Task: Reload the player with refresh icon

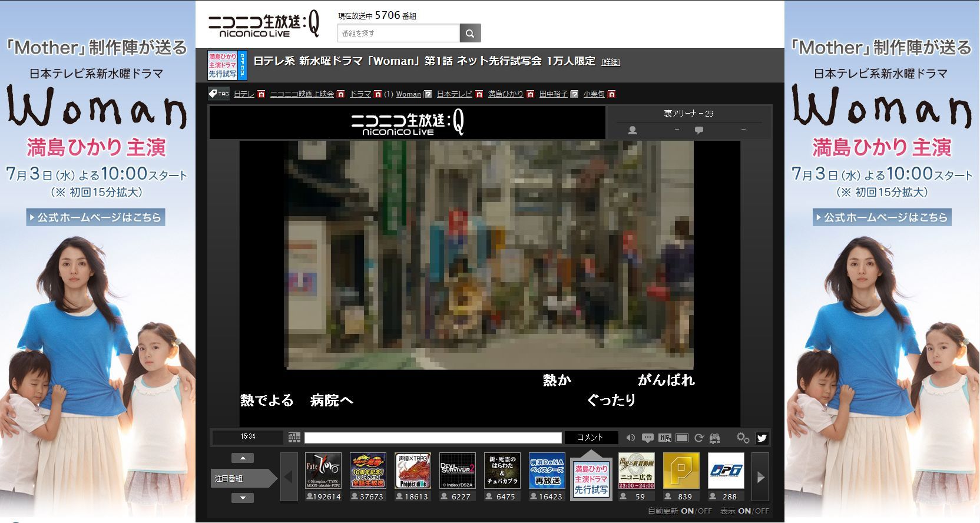Action: [x=699, y=438]
